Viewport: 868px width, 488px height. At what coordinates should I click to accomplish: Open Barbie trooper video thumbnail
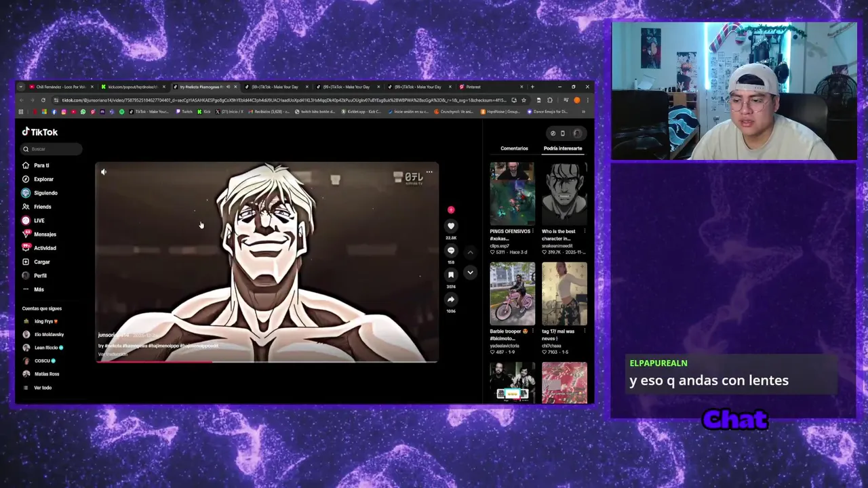(512, 293)
